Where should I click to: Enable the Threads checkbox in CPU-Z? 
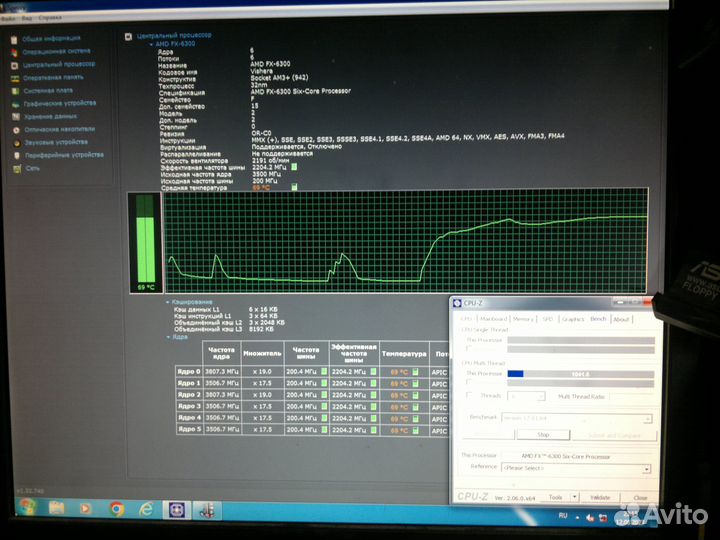coord(469,395)
